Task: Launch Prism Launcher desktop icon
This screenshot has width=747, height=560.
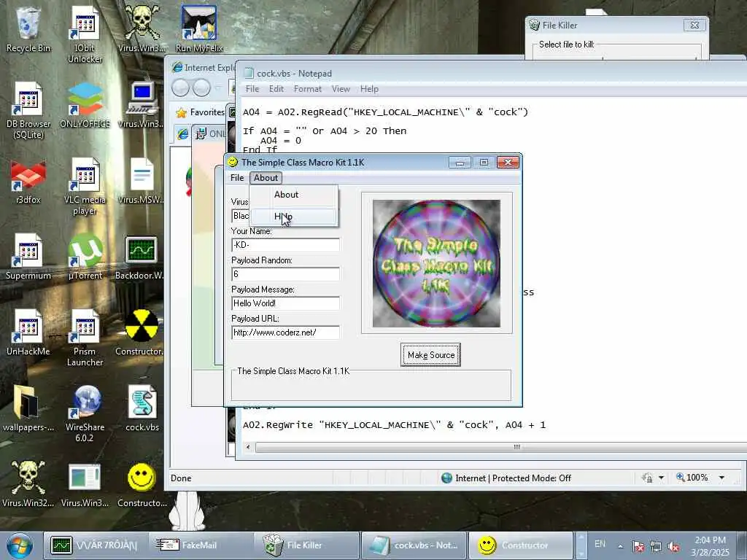Action: coord(85,338)
